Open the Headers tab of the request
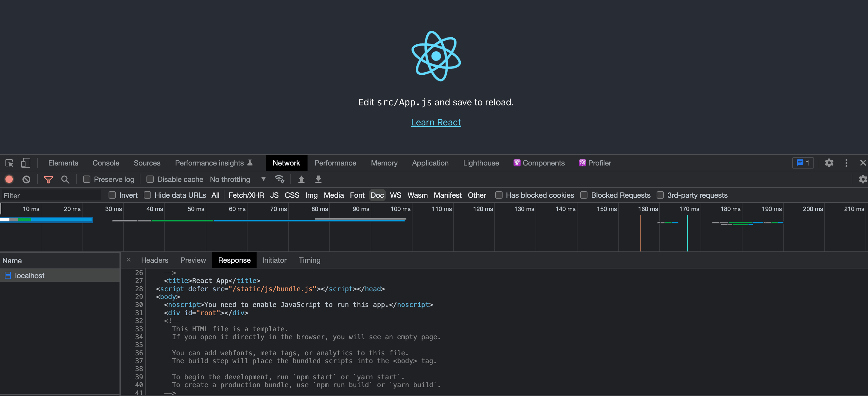This screenshot has height=396, width=868. pos(154,260)
